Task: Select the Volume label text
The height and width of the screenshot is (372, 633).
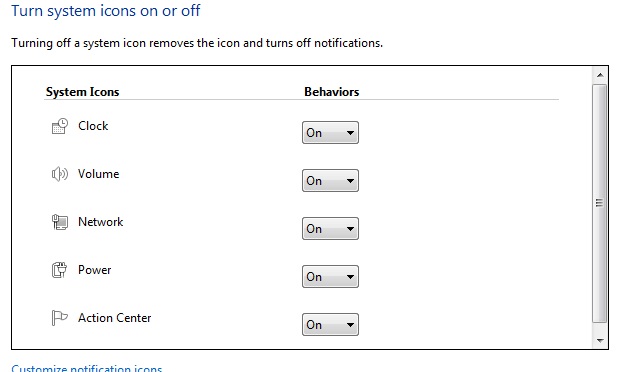Action: pos(99,174)
